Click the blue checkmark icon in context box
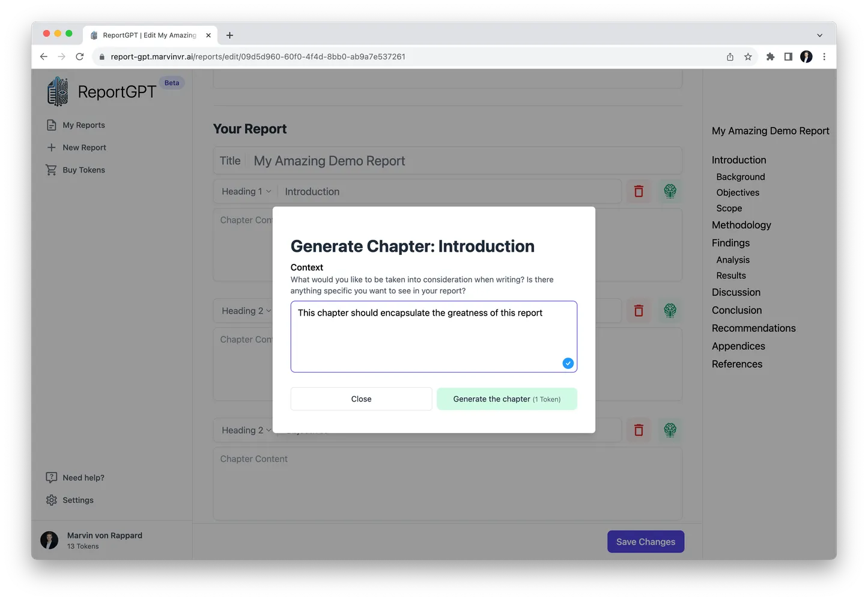 pos(568,363)
